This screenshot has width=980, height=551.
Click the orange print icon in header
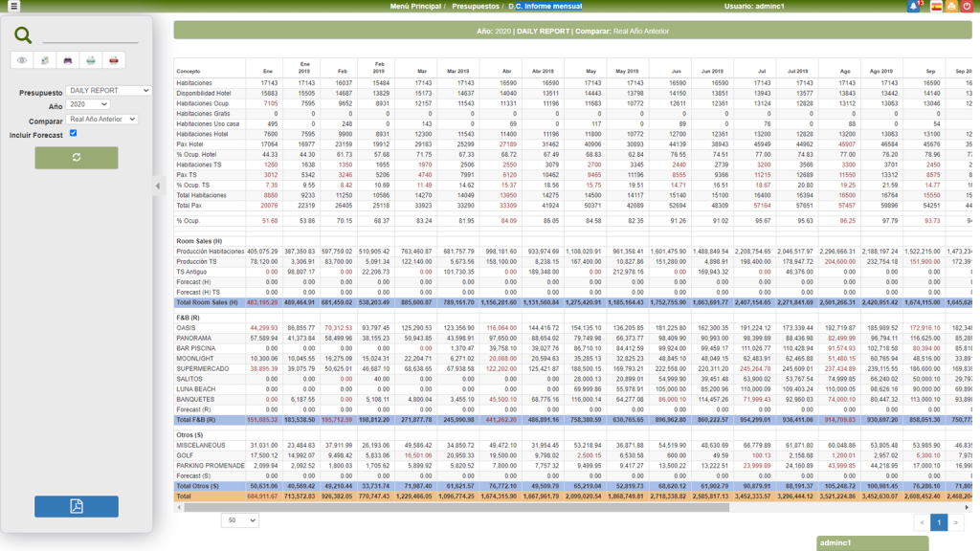[x=951, y=7]
